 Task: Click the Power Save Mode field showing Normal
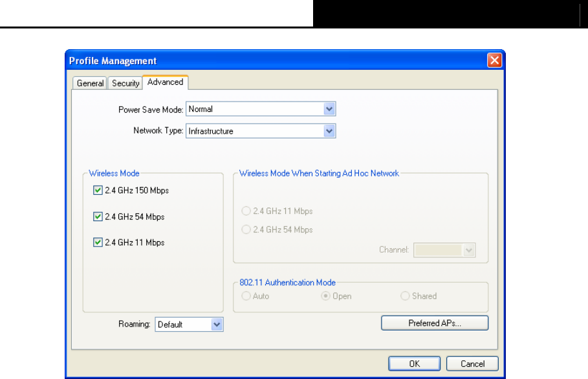click(x=261, y=109)
